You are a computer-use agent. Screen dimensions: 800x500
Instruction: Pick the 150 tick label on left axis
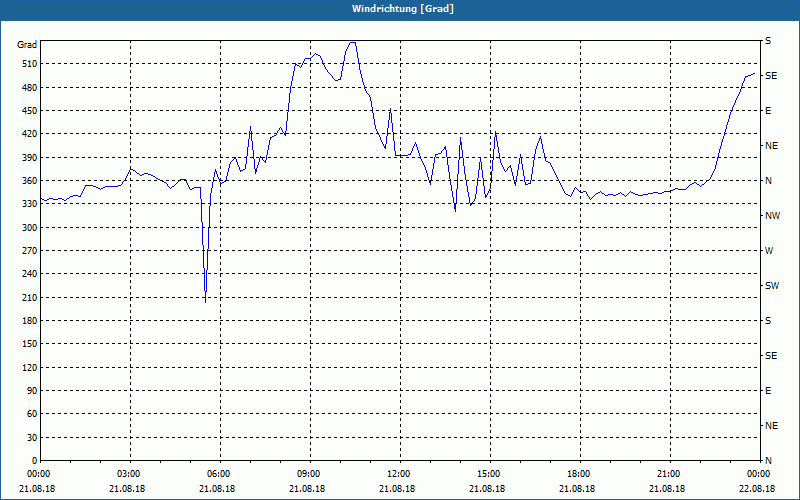(30, 344)
